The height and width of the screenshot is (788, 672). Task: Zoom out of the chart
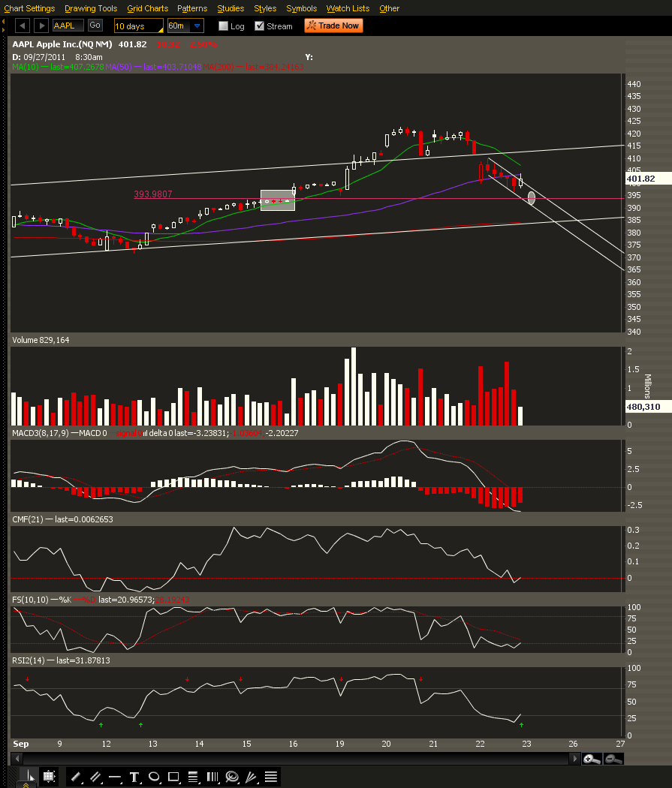tap(613, 759)
